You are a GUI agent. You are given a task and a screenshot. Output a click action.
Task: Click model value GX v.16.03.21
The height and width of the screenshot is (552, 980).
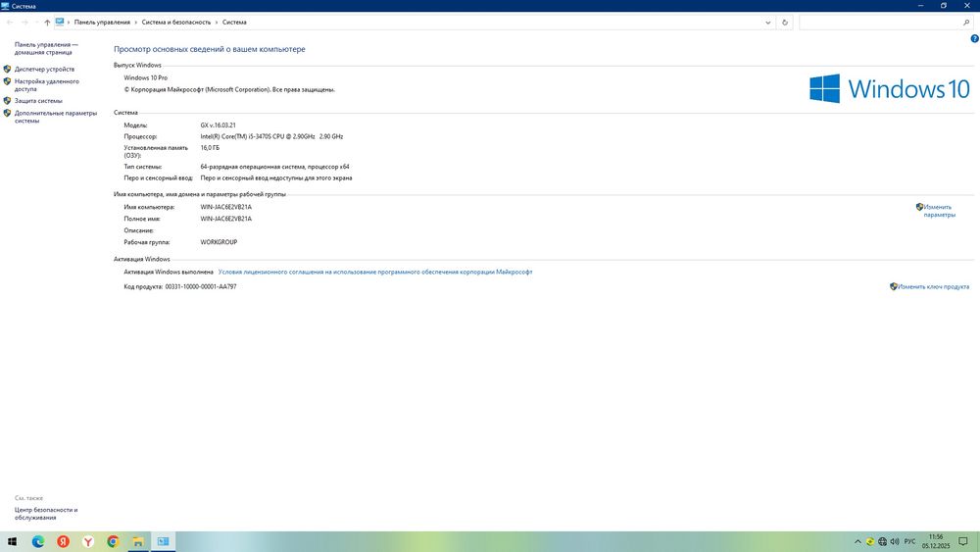(x=218, y=125)
